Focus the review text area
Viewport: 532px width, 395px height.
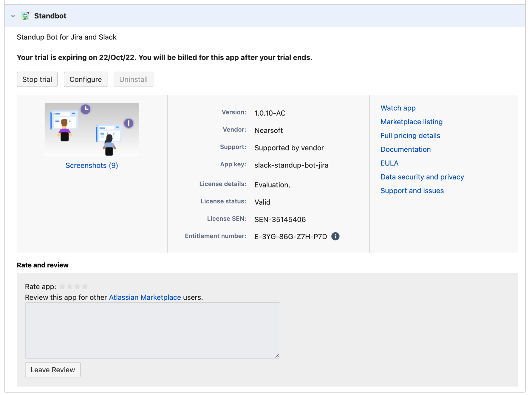point(153,330)
